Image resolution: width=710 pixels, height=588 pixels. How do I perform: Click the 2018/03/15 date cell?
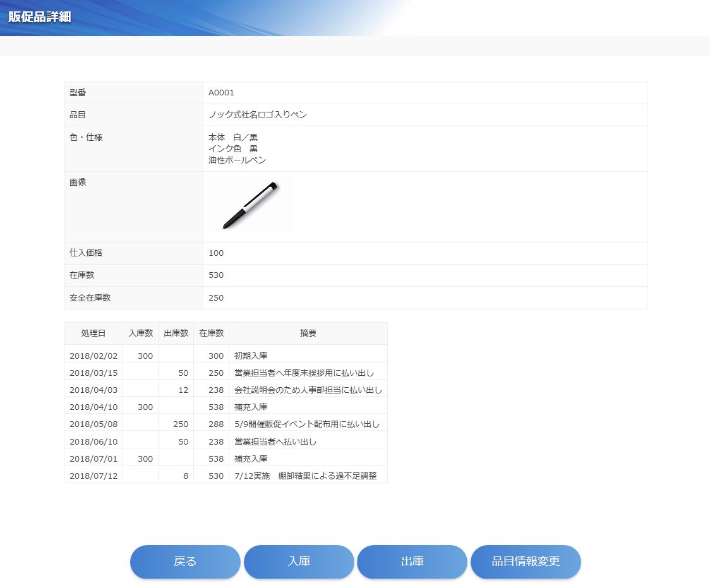click(93, 373)
